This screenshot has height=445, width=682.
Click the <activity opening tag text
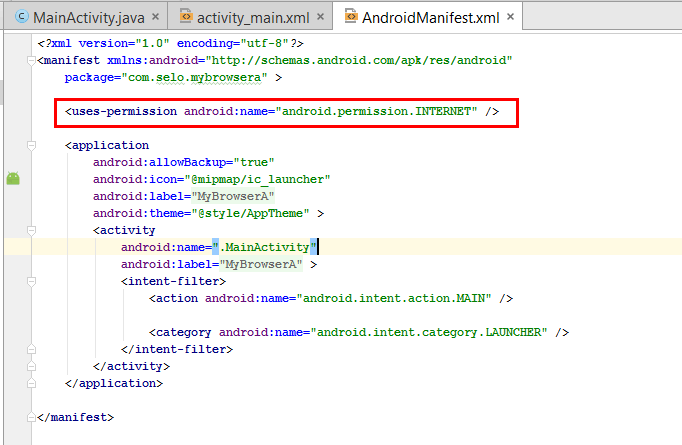point(124,231)
